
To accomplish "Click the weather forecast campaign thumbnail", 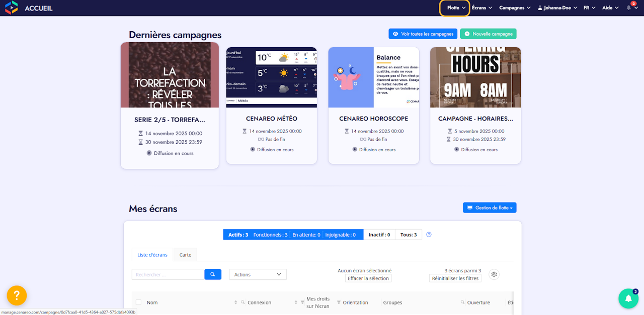I will [x=272, y=77].
